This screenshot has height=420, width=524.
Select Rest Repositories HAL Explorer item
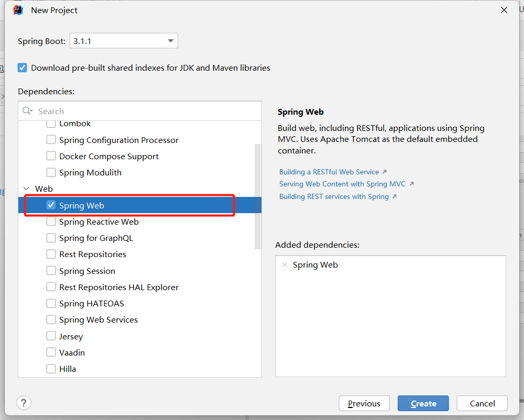(x=118, y=287)
